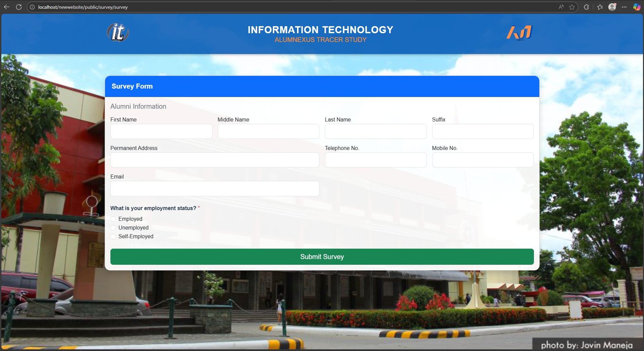This screenshot has height=351, width=644.
Task: Add the page to favorites via star icon
Action: pyautogui.click(x=572, y=7)
